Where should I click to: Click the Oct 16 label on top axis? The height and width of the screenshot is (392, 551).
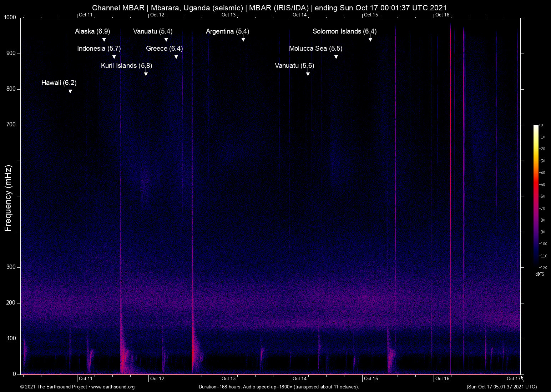443,15
